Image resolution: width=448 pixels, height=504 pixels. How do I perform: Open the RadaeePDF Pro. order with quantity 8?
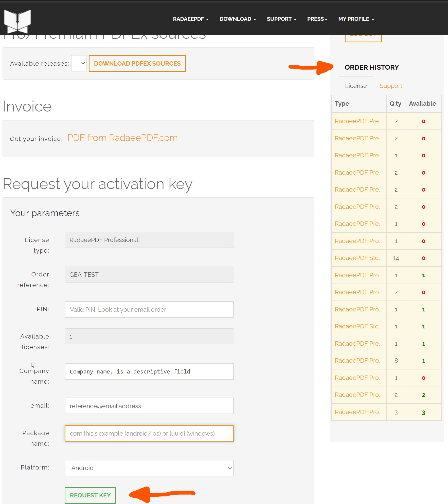pos(357,361)
